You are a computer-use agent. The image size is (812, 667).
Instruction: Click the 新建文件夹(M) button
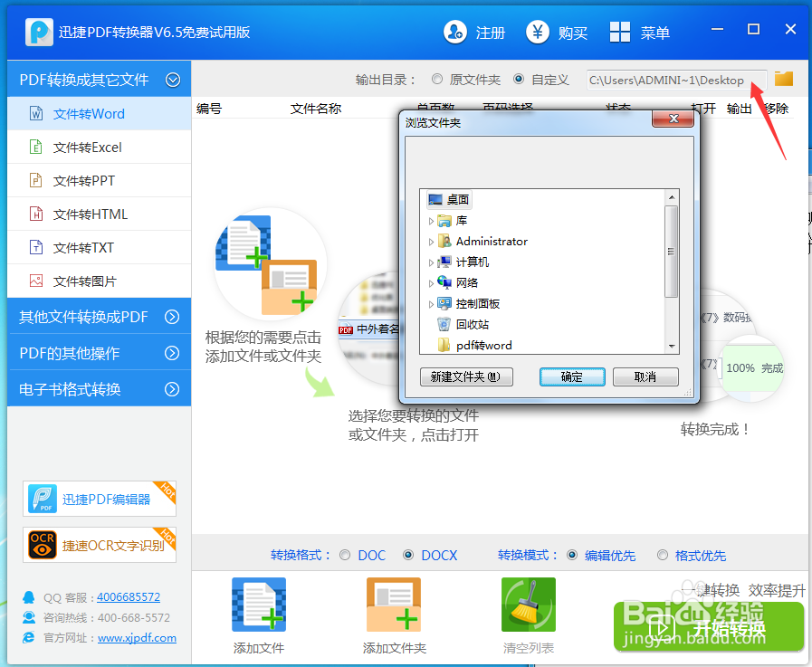[466, 376]
